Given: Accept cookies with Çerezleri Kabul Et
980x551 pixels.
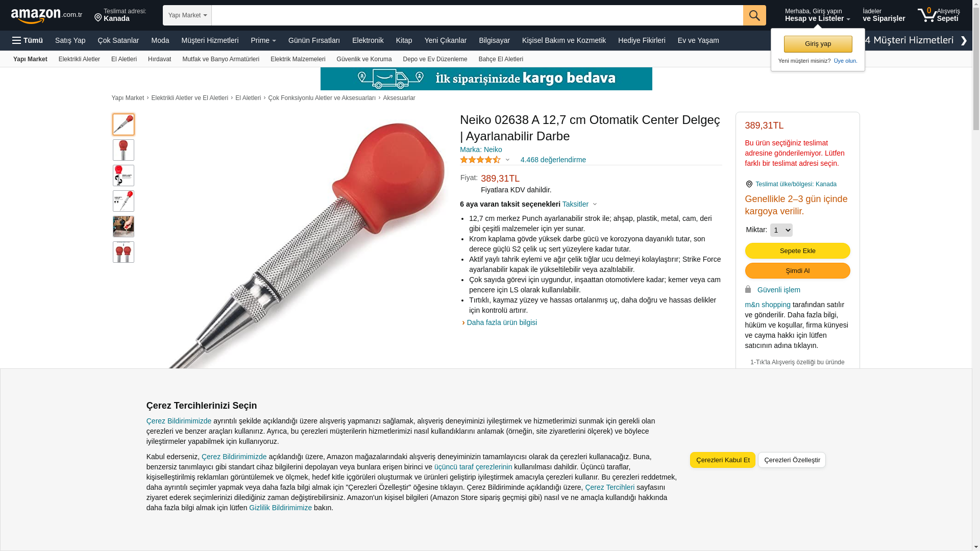Looking at the screenshot, I should click(723, 460).
